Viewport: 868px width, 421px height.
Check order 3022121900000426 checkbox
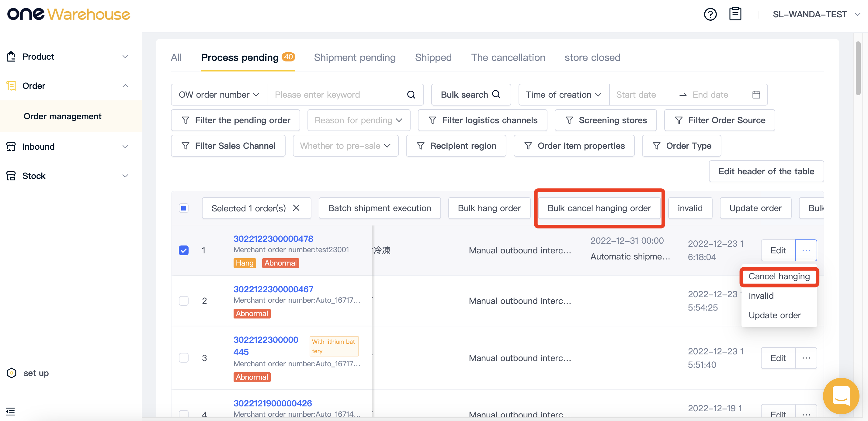[184, 414]
